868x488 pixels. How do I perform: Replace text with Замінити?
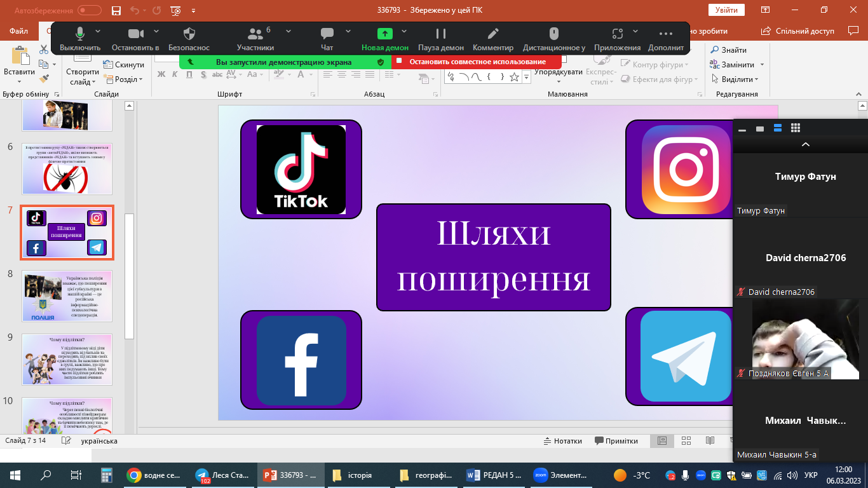(x=738, y=65)
